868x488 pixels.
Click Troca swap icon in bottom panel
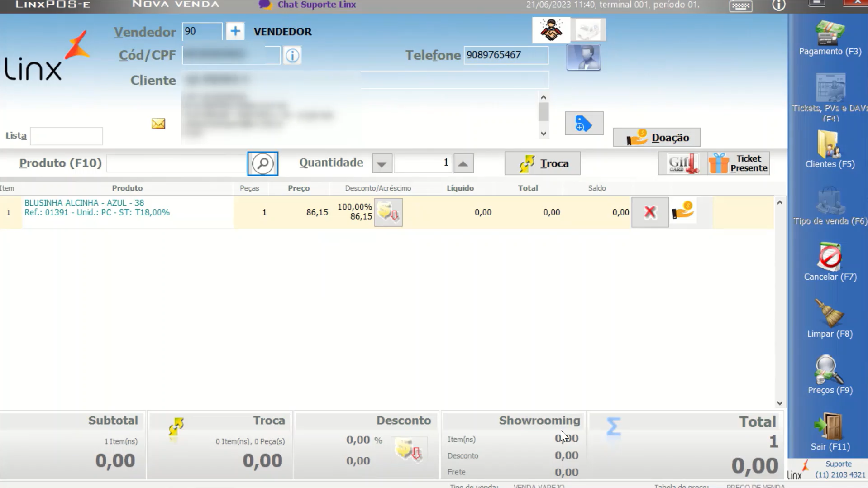click(x=176, y=427)
